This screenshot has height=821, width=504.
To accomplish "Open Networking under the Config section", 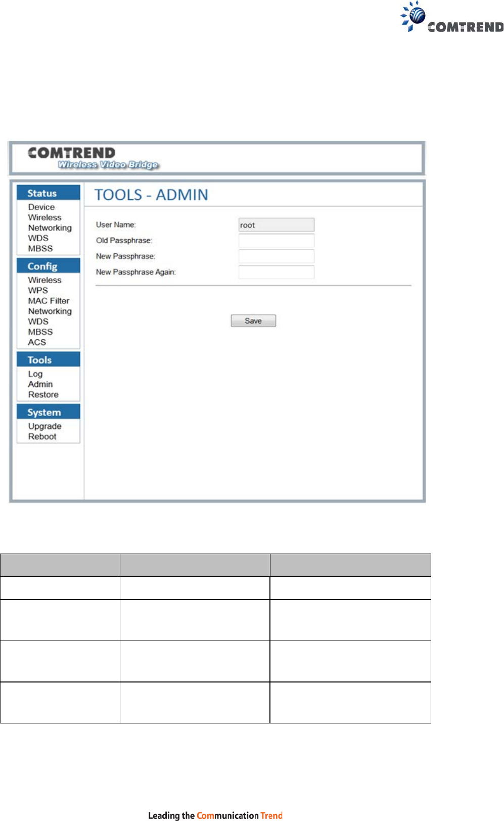I will 50,311.
